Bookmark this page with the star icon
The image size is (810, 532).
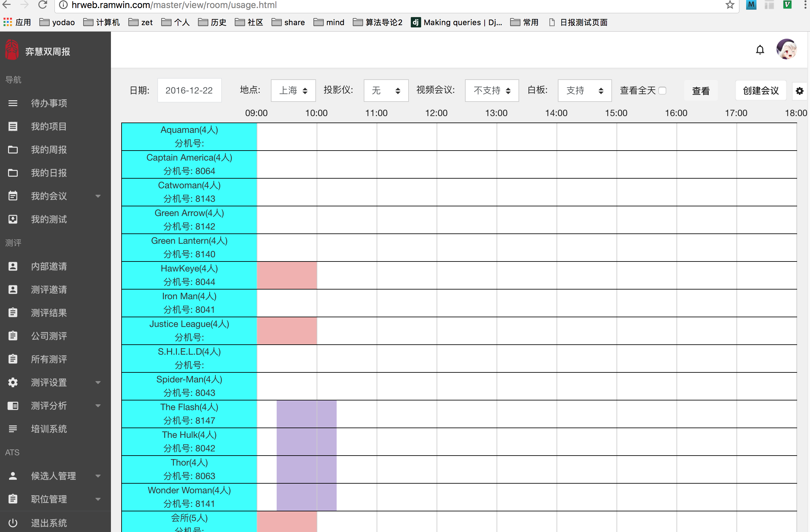point(730,5)
